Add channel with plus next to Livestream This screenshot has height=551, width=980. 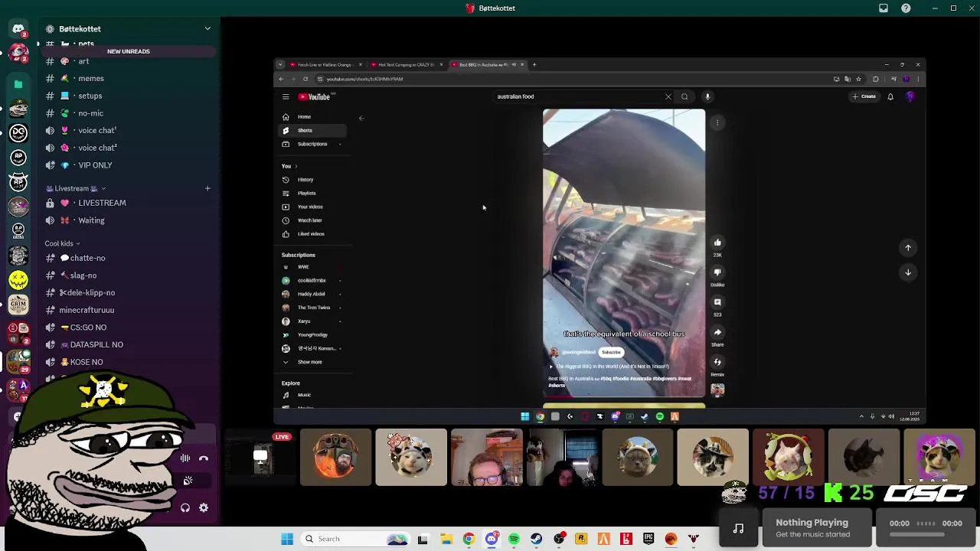click(x=207, y=188)
